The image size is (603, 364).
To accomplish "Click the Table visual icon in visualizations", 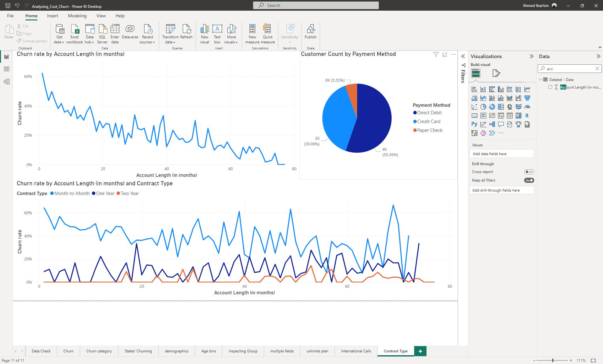I will (x=509, y=115).
